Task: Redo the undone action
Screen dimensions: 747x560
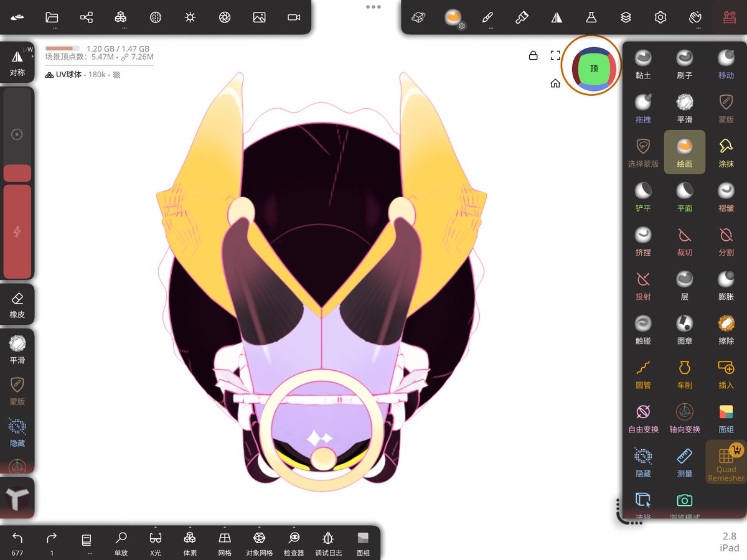Action: 52,543
